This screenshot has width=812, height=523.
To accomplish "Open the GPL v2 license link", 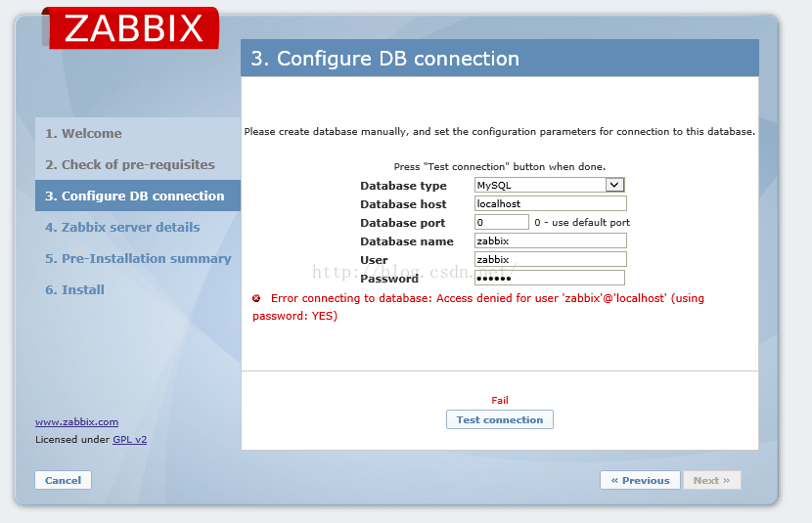I will 129,439.
